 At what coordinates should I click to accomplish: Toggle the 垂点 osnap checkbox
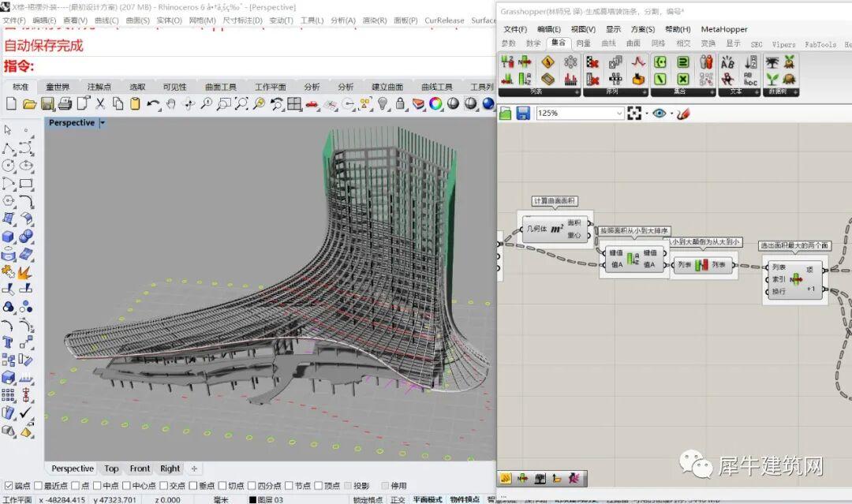pyautogui.click(x=193, y=485)
